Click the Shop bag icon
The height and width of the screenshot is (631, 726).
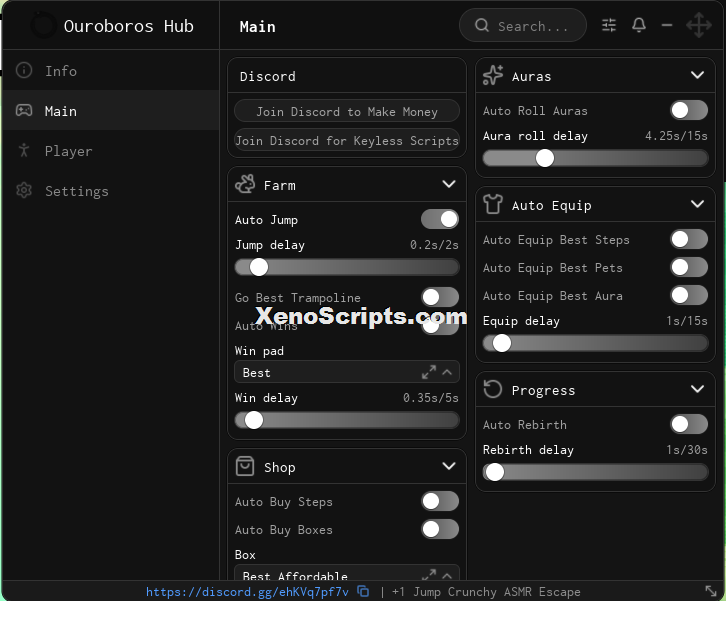coord(245,466)
